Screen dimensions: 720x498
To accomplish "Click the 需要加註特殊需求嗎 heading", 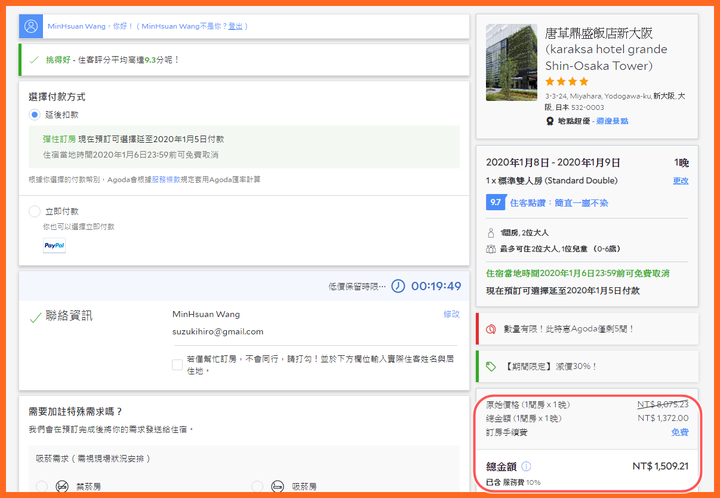I will coord(76,411).
